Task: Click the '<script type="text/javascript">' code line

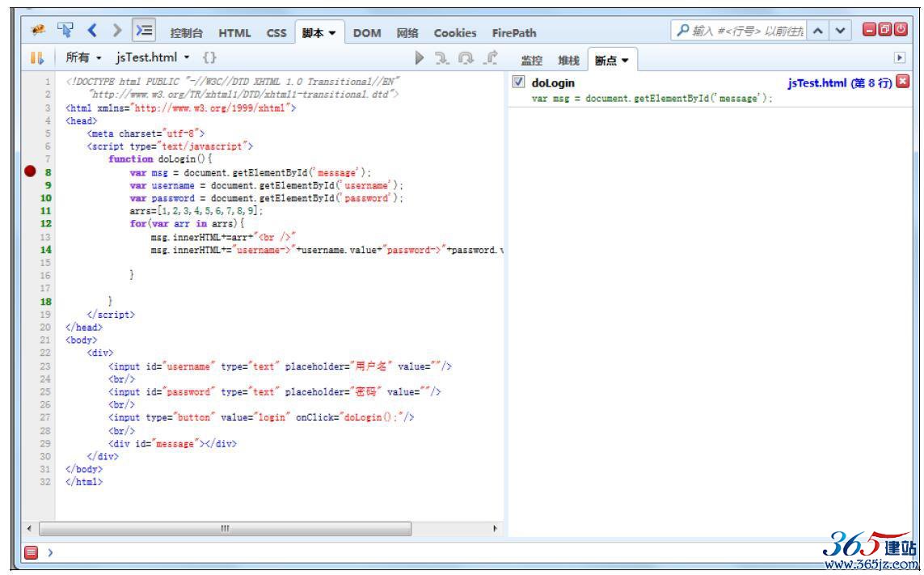Action: pyautogui.click(x=171, y=146)
